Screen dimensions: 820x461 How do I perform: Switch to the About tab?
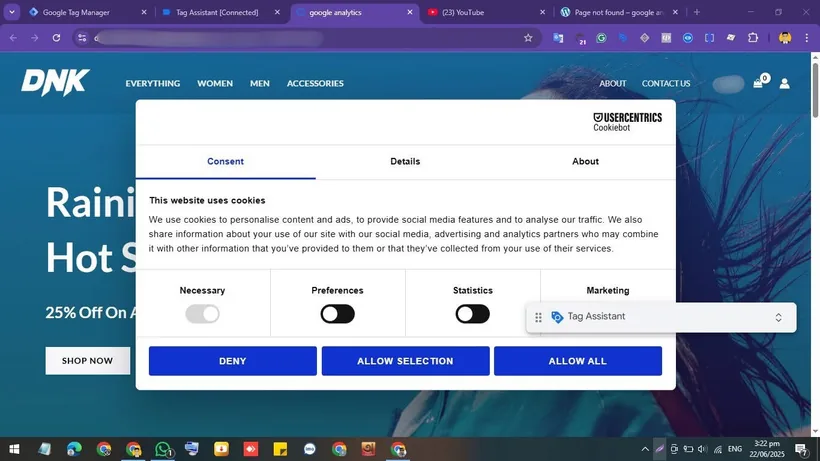[585, 162]
